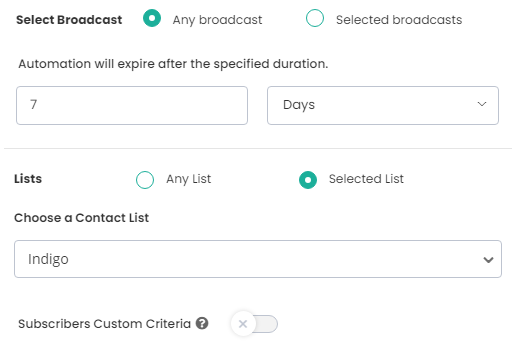This screenshot has height=361, width=518.
Task: Focus the duration field showing 7
Action: (x=132, y=106)
